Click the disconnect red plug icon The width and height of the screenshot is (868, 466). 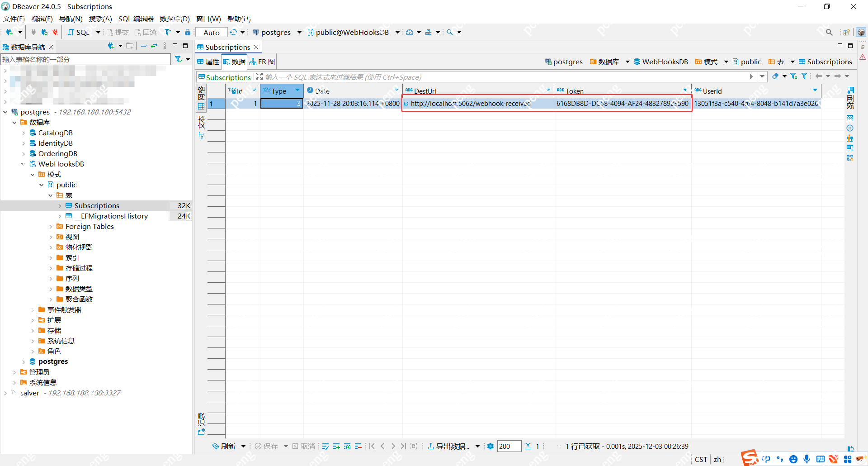coord(55,32)
